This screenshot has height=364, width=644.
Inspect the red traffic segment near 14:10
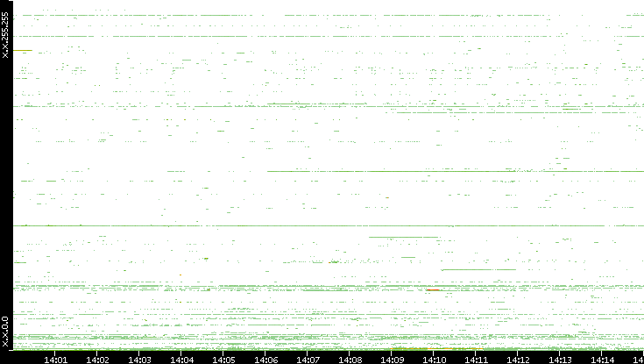coord(433,290)
